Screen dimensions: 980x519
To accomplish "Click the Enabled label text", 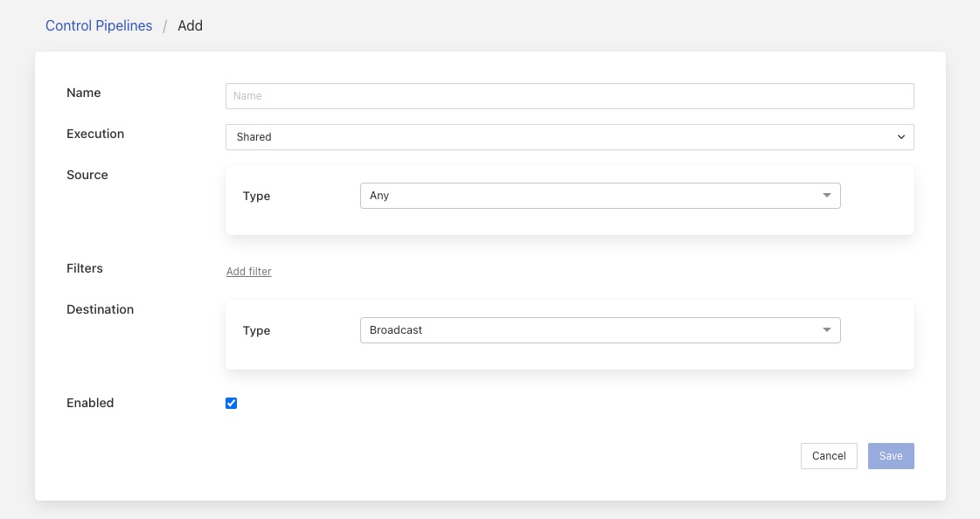I will [x=90, y=403].
